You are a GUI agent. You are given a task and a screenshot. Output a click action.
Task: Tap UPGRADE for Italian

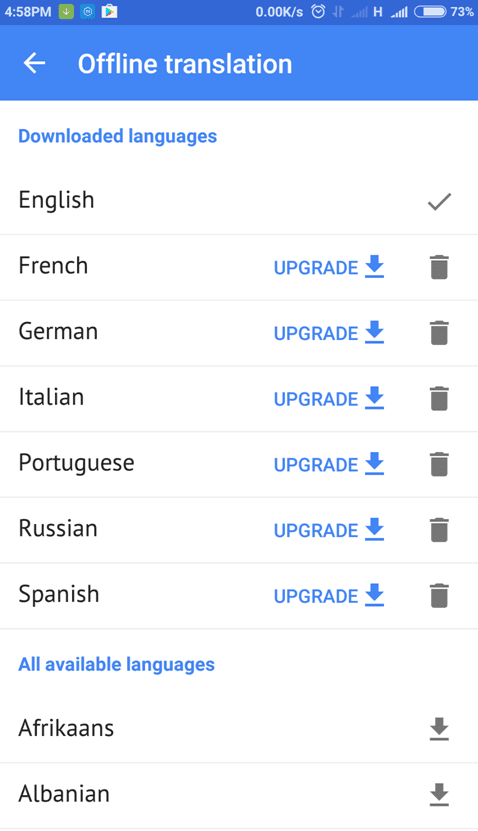(x=329, y=399)
